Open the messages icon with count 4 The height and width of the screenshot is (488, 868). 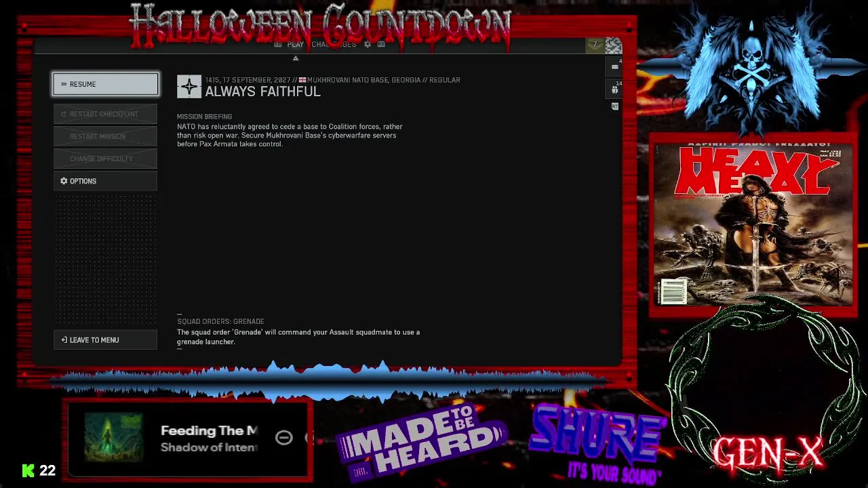615,66
